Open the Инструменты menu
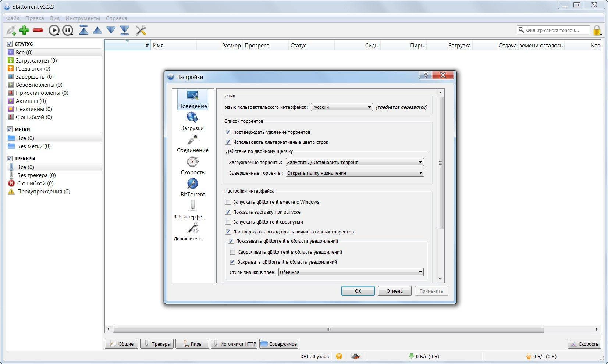 pyautogui.click(x=83, y=18)
